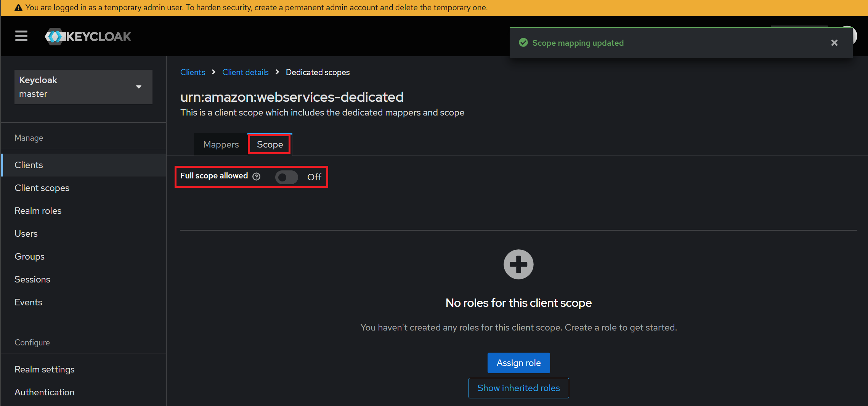The height and width of the screenshot is (406, 868).
Task: Open Sessions in the sidebar
Action: (83, 279)
